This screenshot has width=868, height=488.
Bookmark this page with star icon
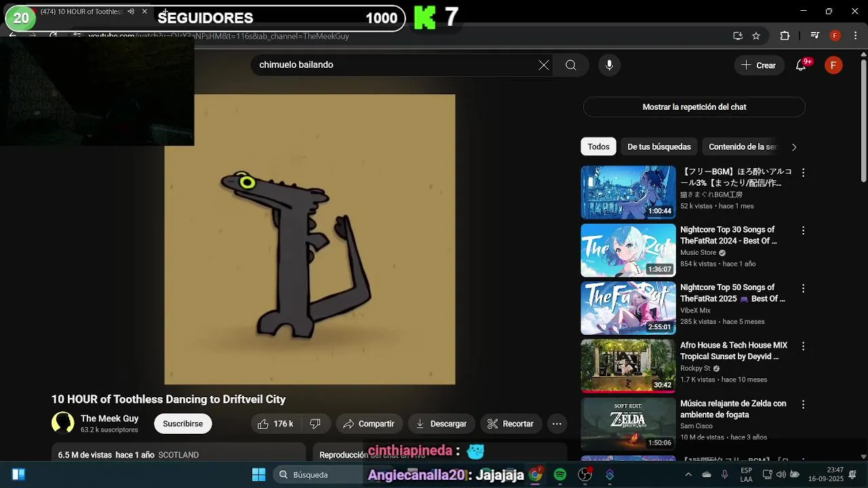coord(756,36)
